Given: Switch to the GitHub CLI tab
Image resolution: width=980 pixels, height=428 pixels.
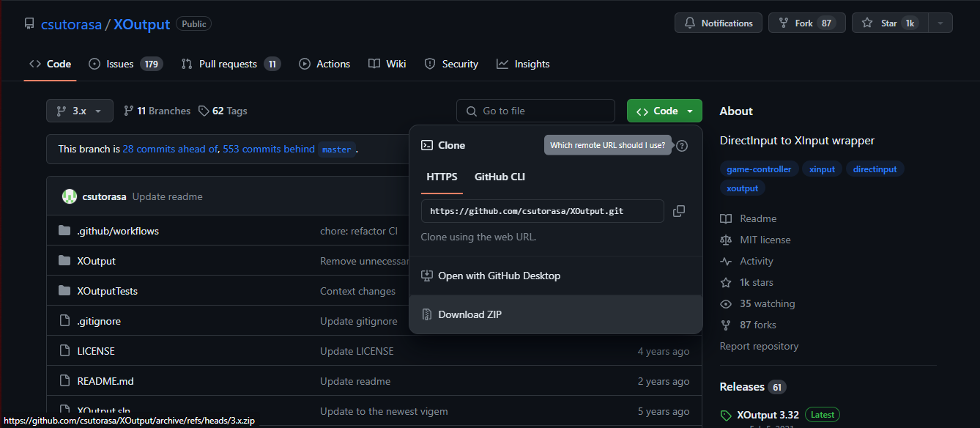Looking at the screenshot, I should point(500,177).
